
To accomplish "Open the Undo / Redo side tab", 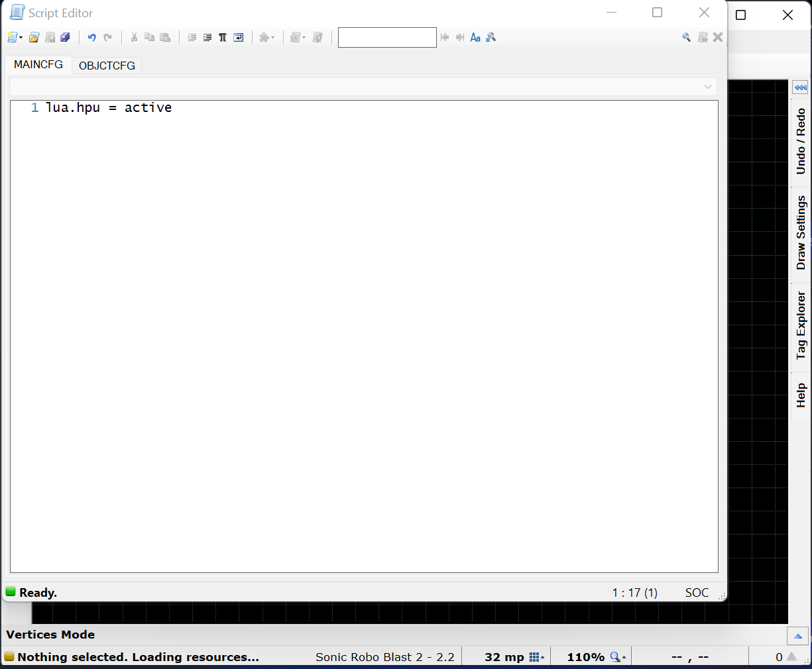I will coord(801,141).
